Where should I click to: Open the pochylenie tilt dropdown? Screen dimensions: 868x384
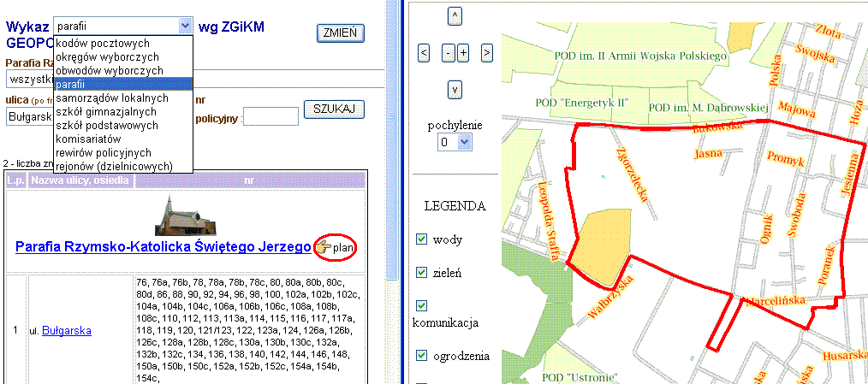pos(454,142)
